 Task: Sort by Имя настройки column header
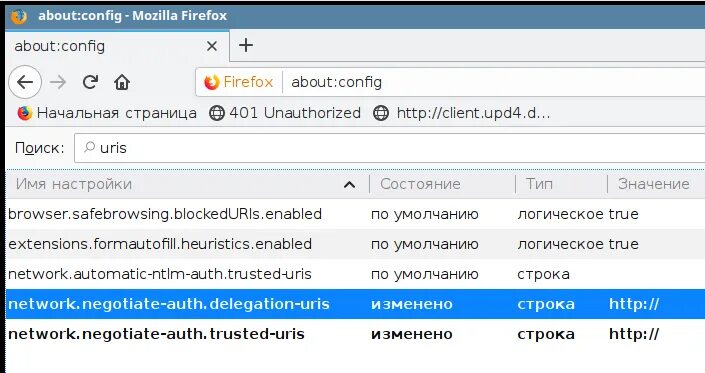187,184
